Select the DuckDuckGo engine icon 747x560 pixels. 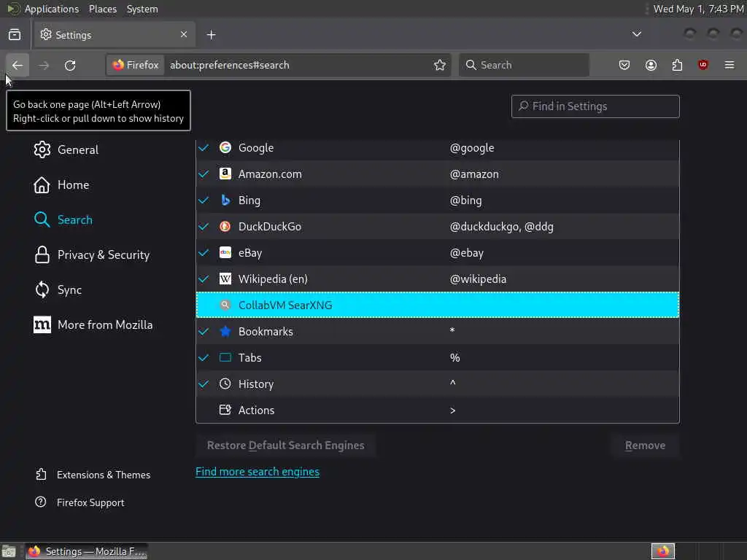click(x=225, y=226)
